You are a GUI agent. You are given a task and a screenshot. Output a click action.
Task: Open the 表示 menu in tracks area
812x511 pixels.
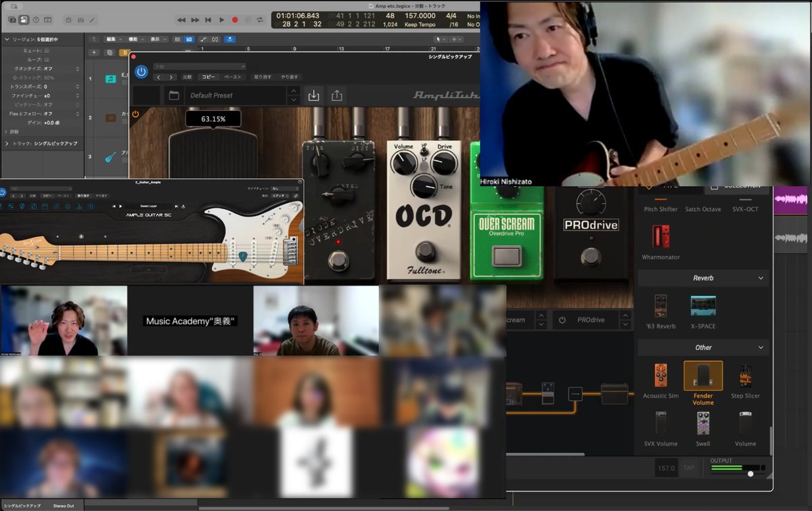tap(158, 39)
